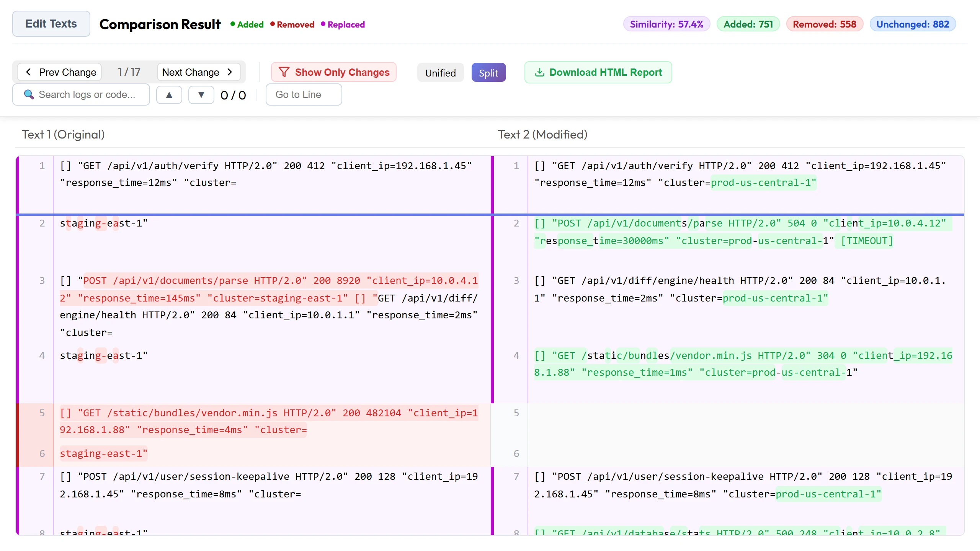Screen dimensions: 980x551
Task: Switch to Unified view
Action: 441,73
